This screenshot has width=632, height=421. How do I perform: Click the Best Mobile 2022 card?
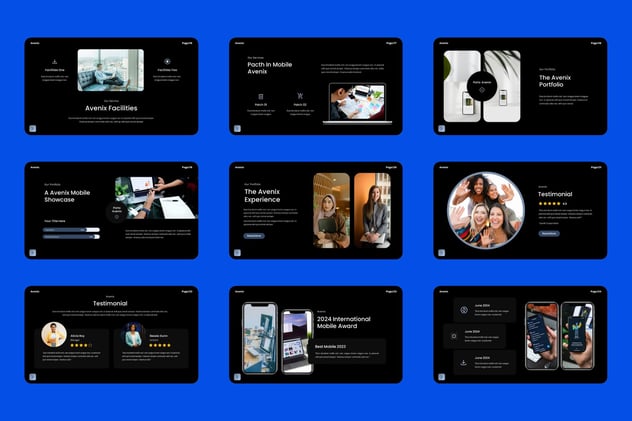(349, 351)
